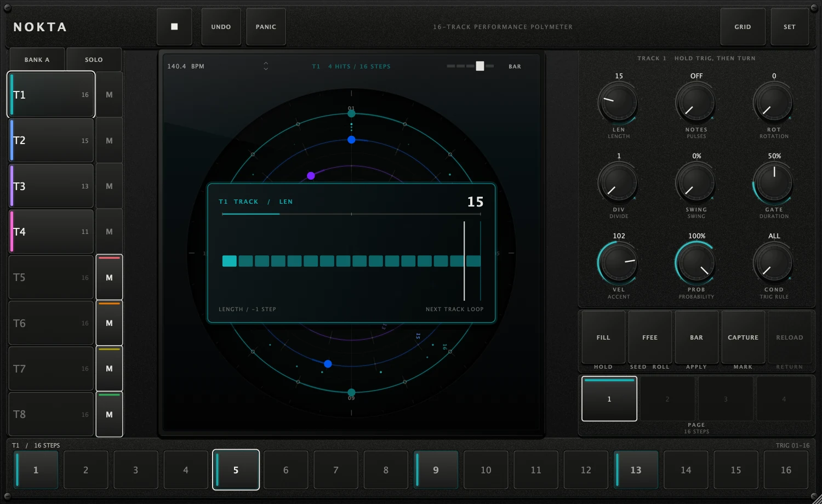Image resolution: width=822 pixels, height=504 pixels.
Task: Unmute track T5
Action: pos(109,277)
